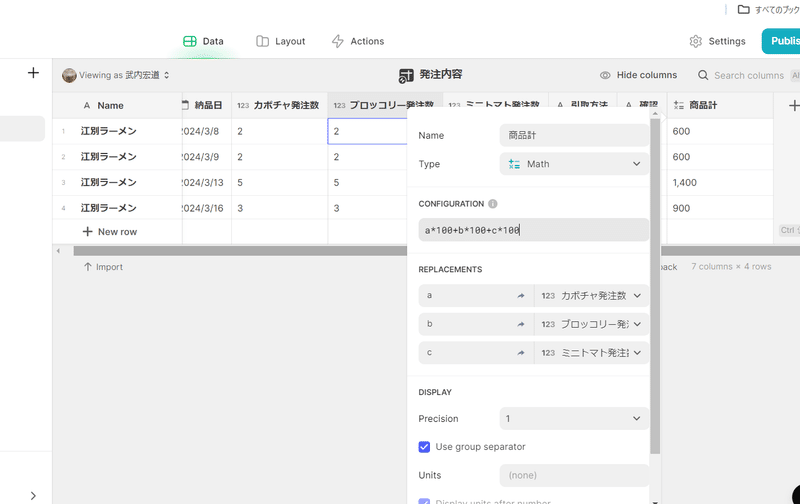
Task: Select the 商品計 column header
Action: [720, 106]
